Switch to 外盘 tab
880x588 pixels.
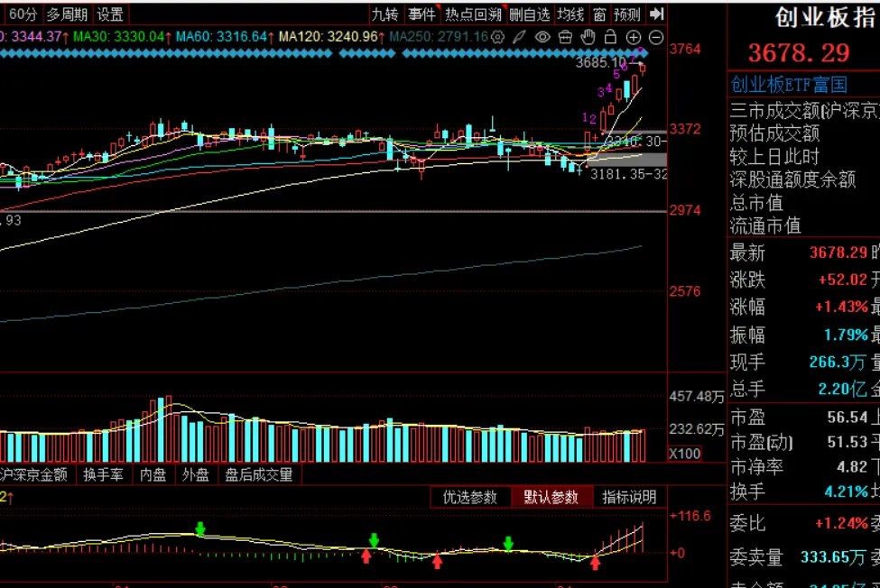pyautogui.click(x=195, y=474)
